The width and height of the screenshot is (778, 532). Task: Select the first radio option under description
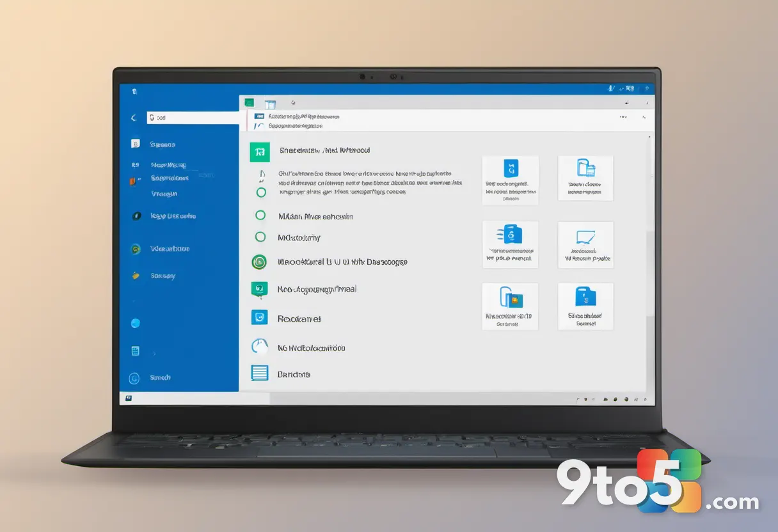[260, 192]
